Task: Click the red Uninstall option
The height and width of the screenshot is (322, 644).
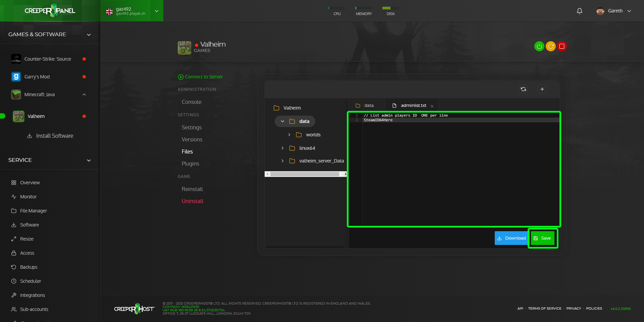Action: coord(193,201)
